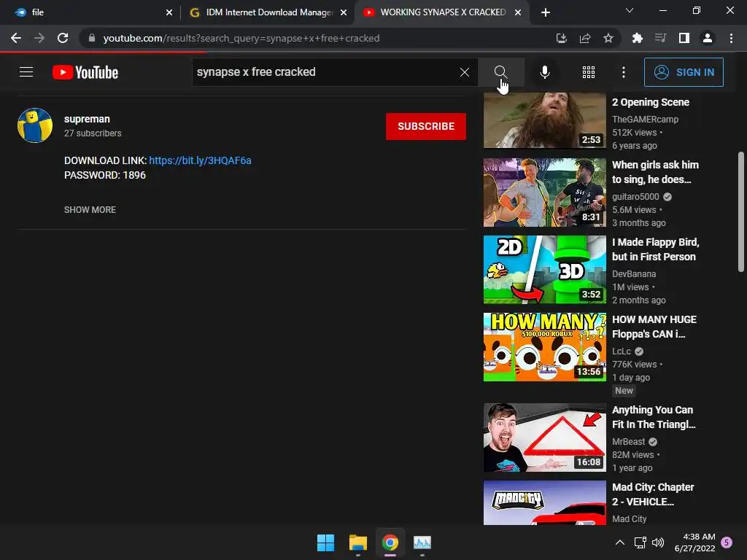Show hidden system tray icons
The image size is (747, 560).
click(620, 542)
